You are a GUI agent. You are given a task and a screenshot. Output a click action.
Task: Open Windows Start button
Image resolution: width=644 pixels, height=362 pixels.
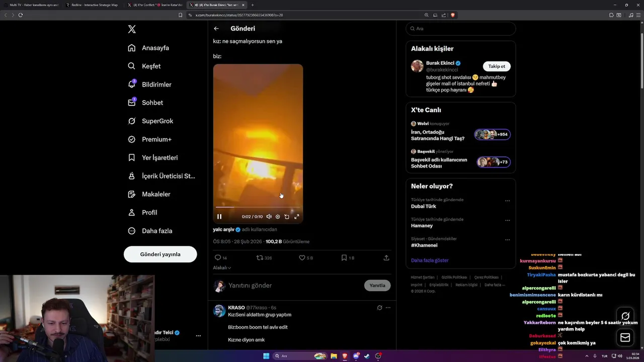pyautogui.click(x=266, y=356)
